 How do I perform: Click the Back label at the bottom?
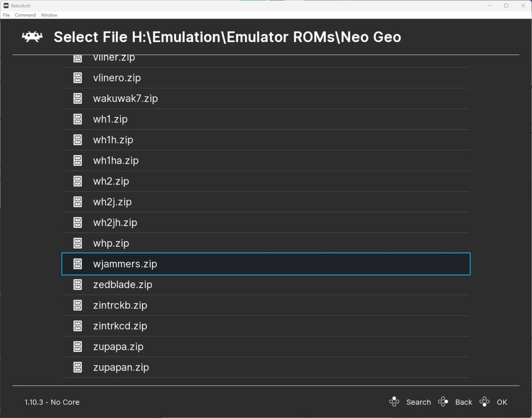pos(464,402)
